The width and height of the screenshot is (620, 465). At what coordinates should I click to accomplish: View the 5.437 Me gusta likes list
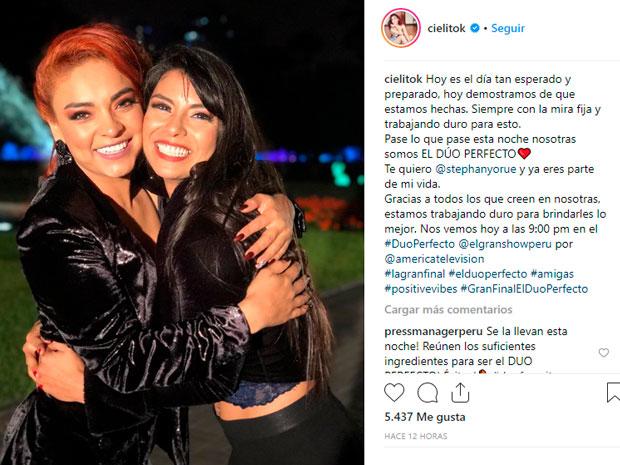425,417
